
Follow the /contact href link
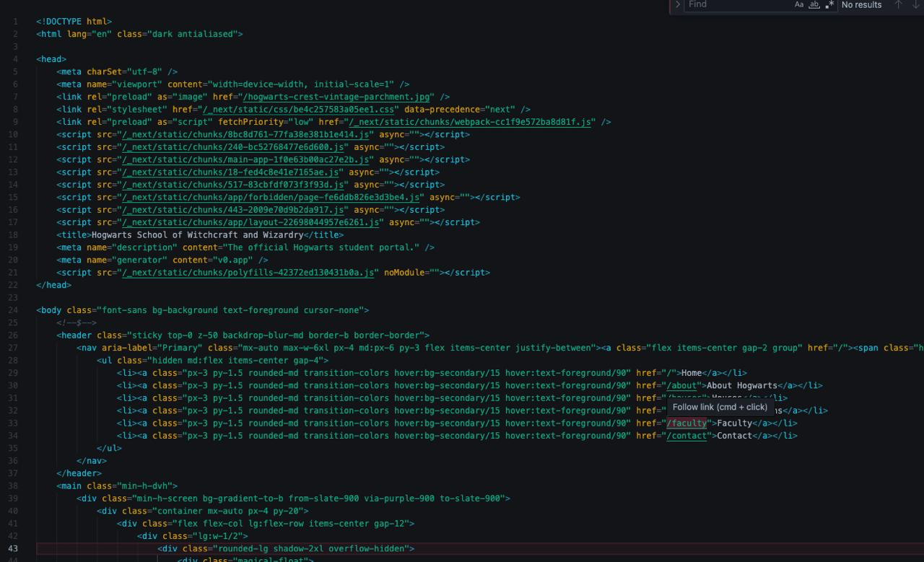(686, 436)
